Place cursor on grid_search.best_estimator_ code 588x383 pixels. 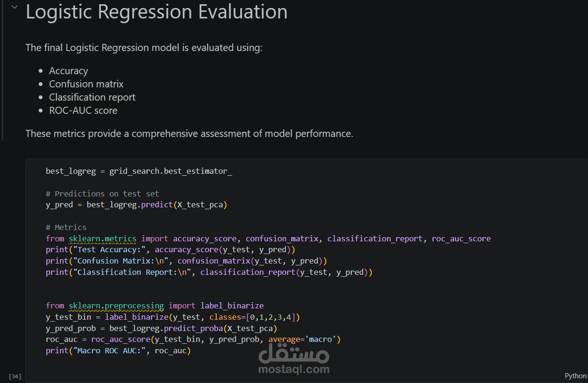(x=170, y=171)
